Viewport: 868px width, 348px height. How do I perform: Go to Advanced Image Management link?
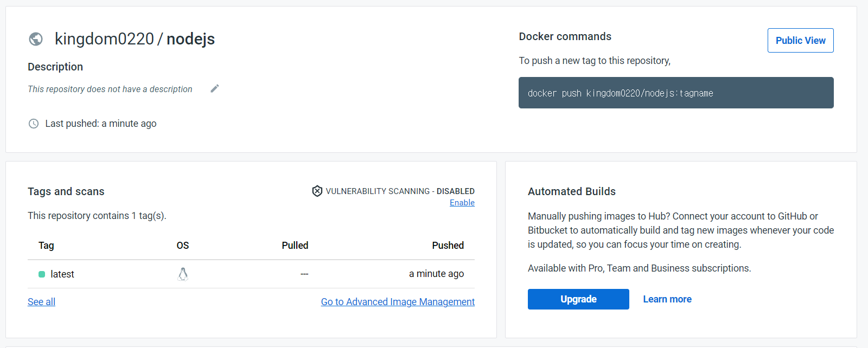398,302
